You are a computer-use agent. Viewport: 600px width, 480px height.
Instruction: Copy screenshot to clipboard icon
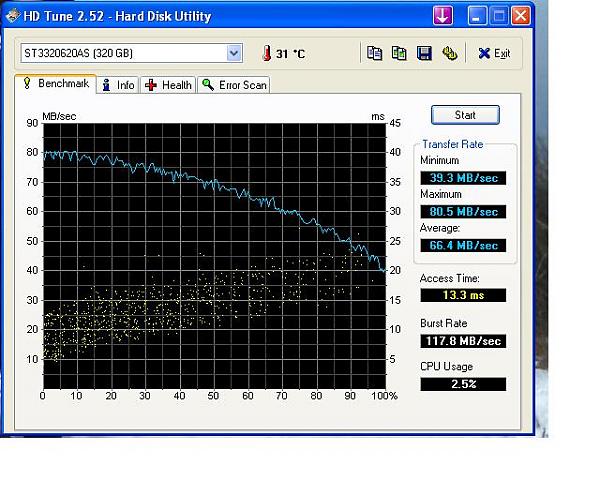click(x=399, y=53)
